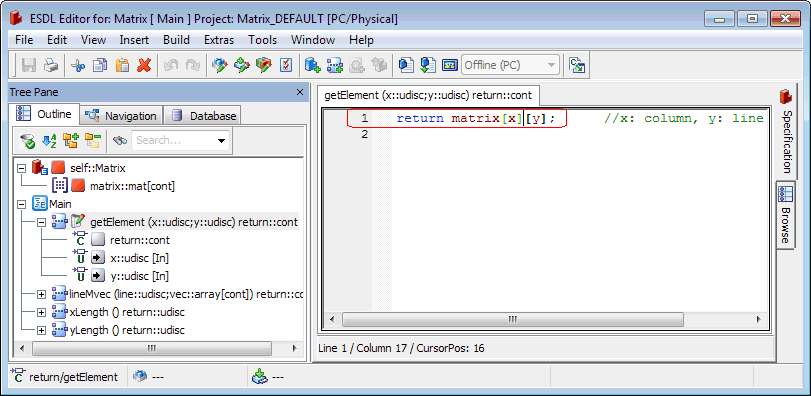The image size is (811, 396).
Task: Sort outline alphabetically with the A-Z icon
Action: click(49, 140)
